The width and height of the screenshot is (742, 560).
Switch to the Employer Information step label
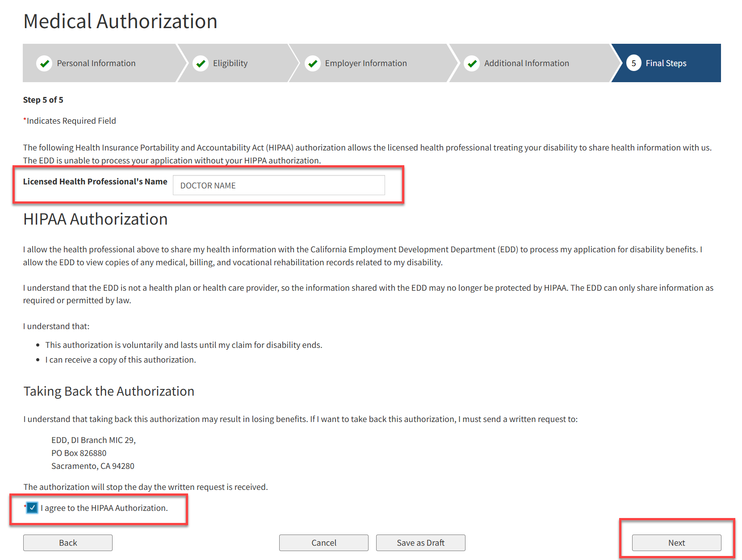(x=365, y=63)
